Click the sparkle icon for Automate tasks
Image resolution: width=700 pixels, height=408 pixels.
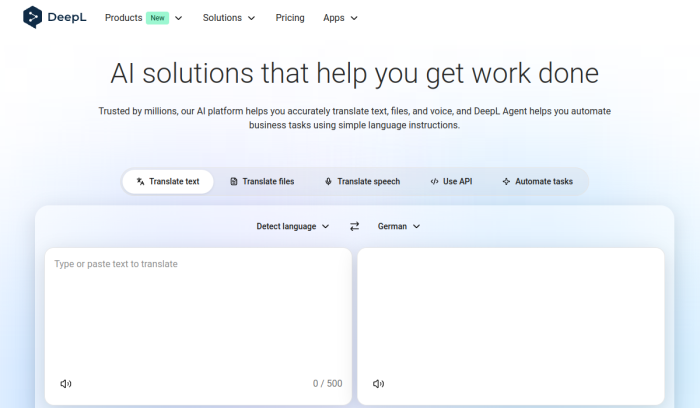point(506,182)
